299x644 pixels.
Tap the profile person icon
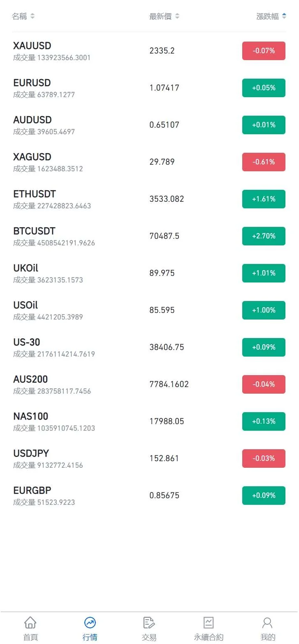(x=268, y=622)
